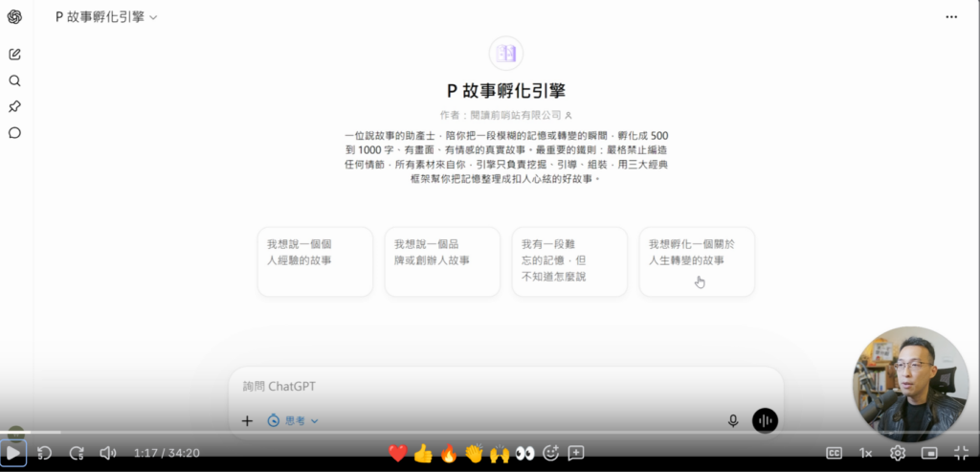Click the P 故事孵化引擎 book avatar icon
This screenshot has width=980, height=472.
(x=505, y=54)
